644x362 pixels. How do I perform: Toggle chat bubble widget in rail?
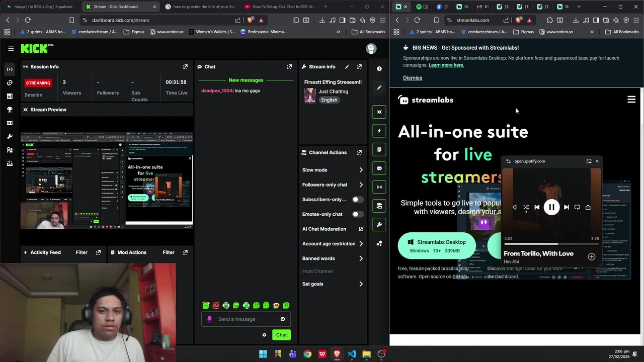[x=379, y=168]
